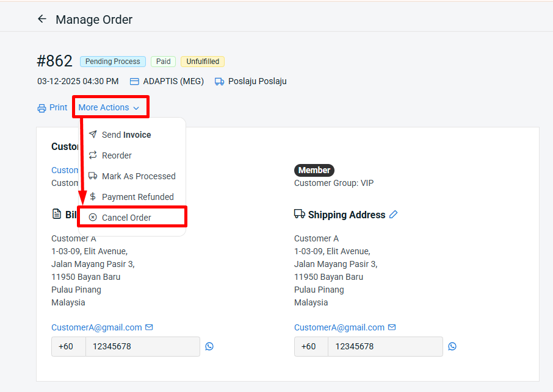Click the back arrow beside Manage Order
The image size is (553, 392).
tap(42, 19)
